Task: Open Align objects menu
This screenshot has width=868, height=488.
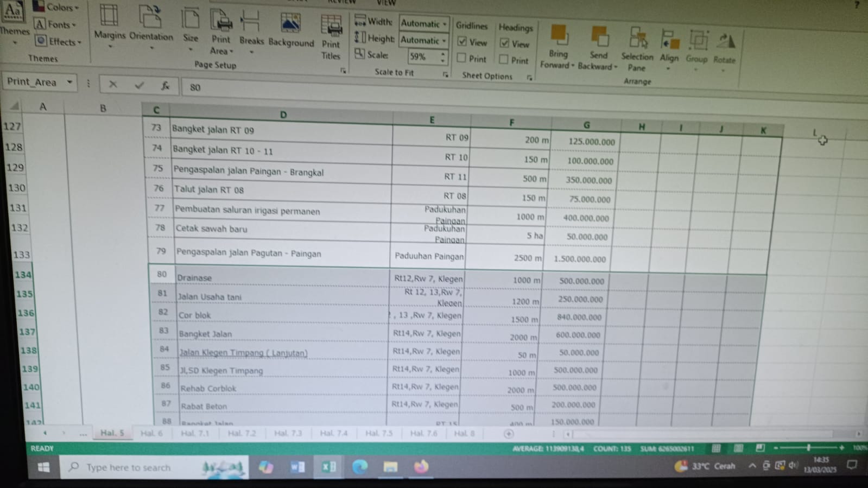Action: pos(669,50)
